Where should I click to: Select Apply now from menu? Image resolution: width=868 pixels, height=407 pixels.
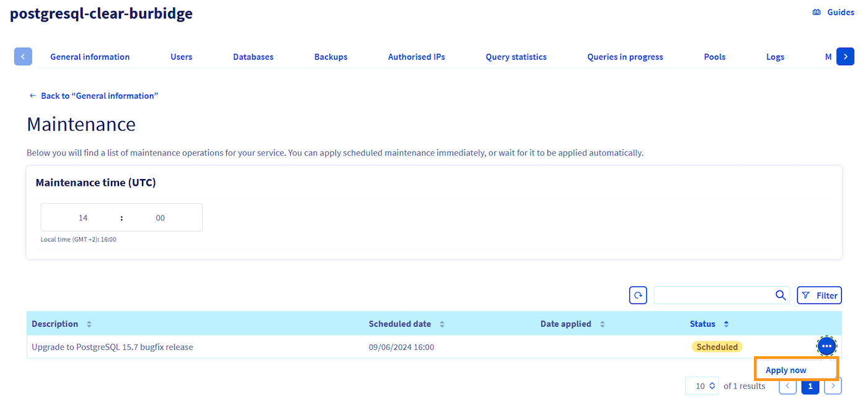(786, 370)
